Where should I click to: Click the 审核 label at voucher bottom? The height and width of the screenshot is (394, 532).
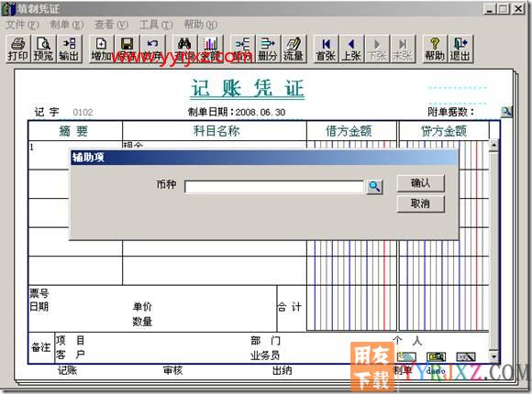click(x=173, y=370)
